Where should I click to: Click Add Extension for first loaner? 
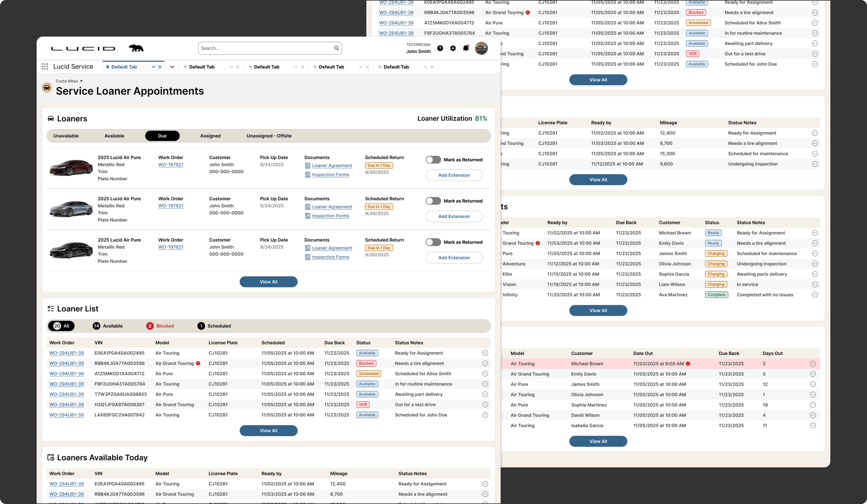tap(454, 175)
